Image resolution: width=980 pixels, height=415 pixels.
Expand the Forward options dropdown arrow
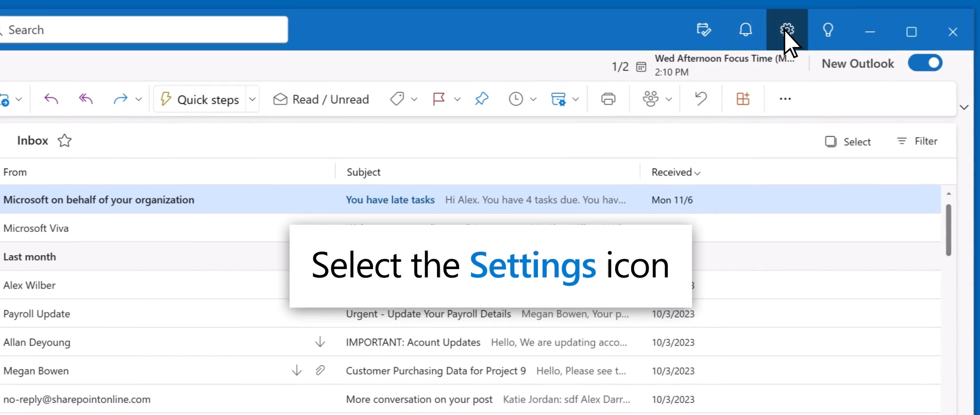point(139,99)
